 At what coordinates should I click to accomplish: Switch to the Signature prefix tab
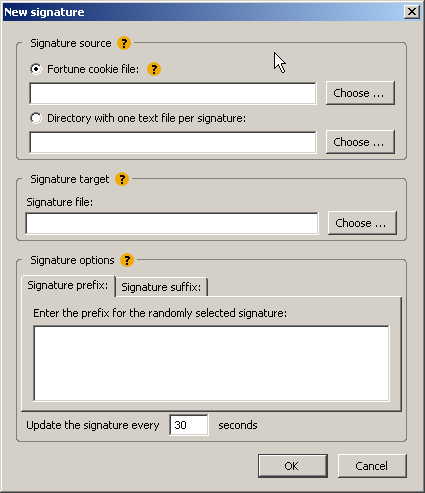click(68, 286)
